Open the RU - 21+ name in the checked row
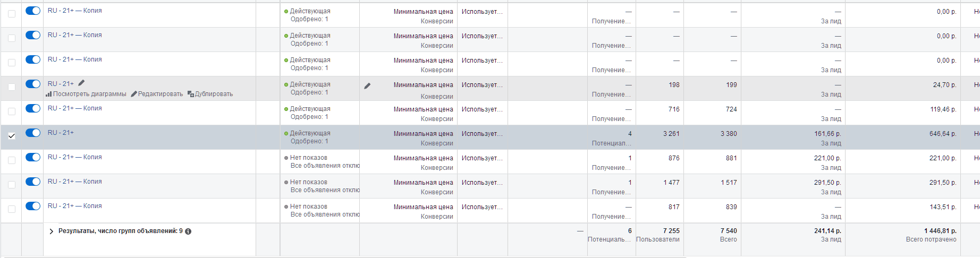980x258 pixels. coord(61,133)
